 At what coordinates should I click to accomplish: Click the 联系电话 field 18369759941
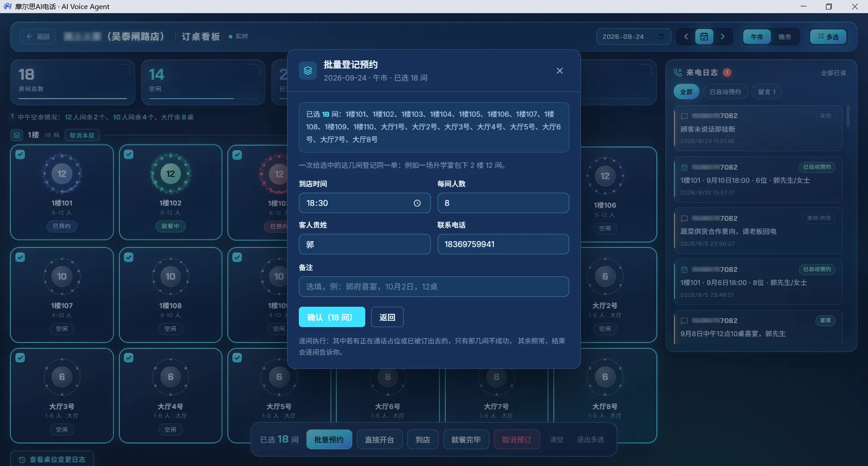pyautogui.click(x=503, y=244)
